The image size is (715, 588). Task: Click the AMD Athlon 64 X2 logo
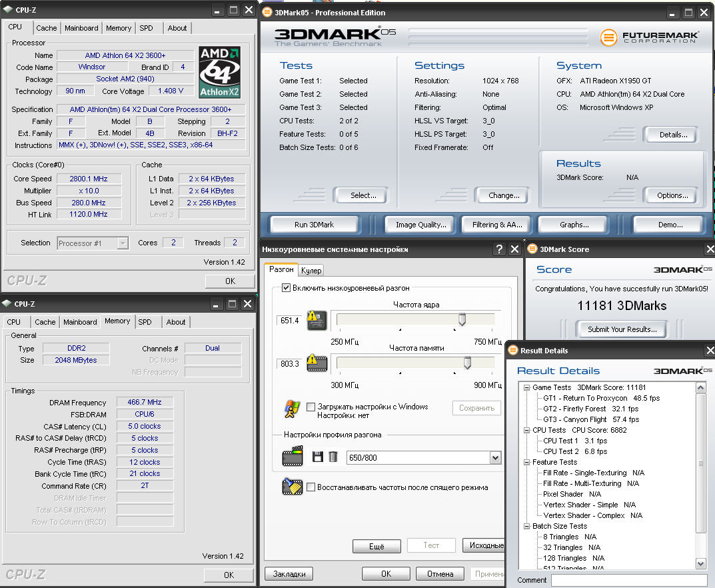220,72
